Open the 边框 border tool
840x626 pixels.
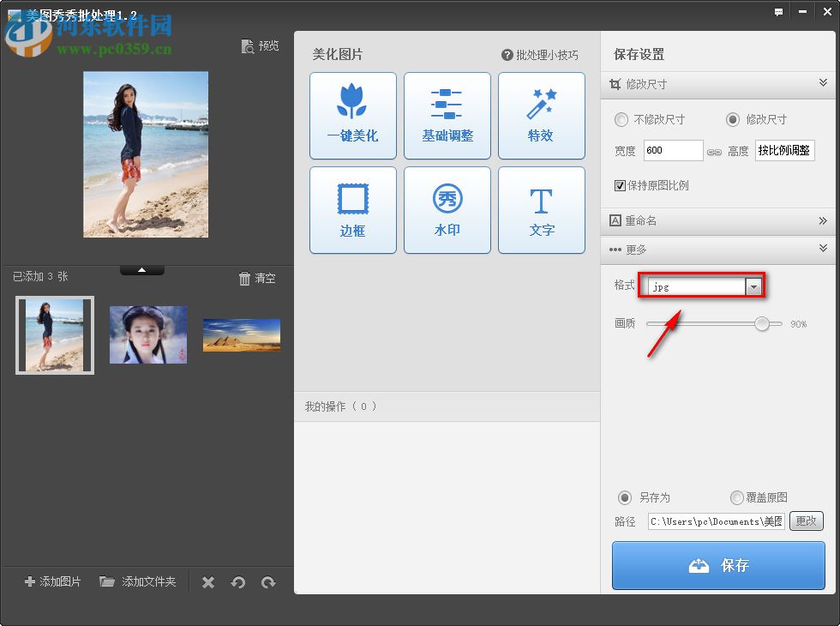point(352,209)
